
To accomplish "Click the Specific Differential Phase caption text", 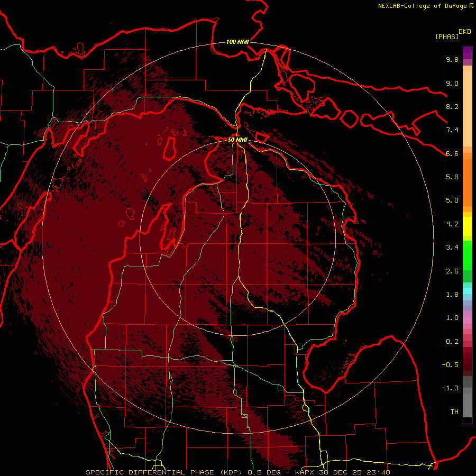I will click(237, 472).
